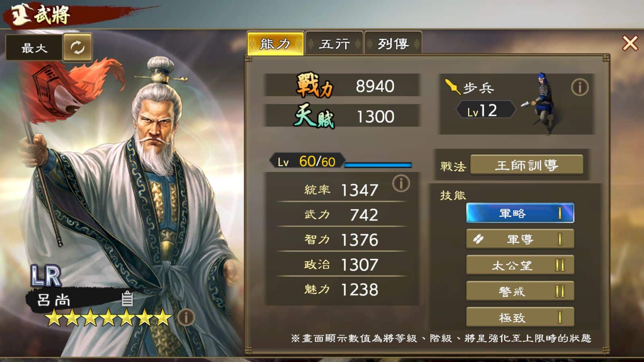This screenshot has height=362, width=644.
Task: Open info icon next to 步兵 troop type
Action: (x=580, y=87)
